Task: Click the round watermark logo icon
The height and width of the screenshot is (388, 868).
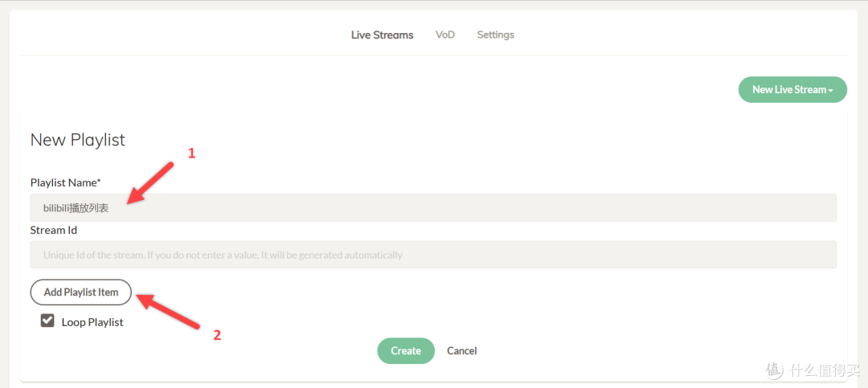Action: (774, 370)
